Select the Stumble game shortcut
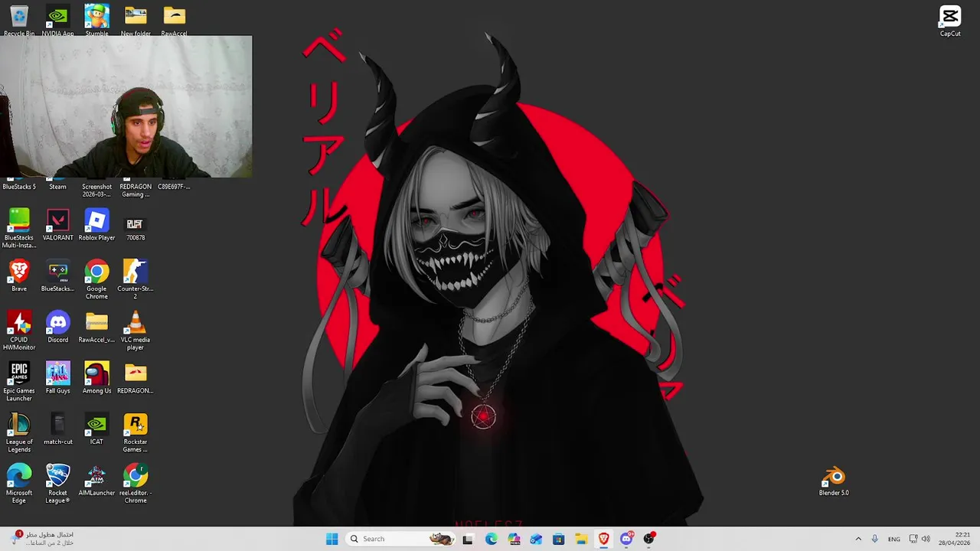 (96, 21)
